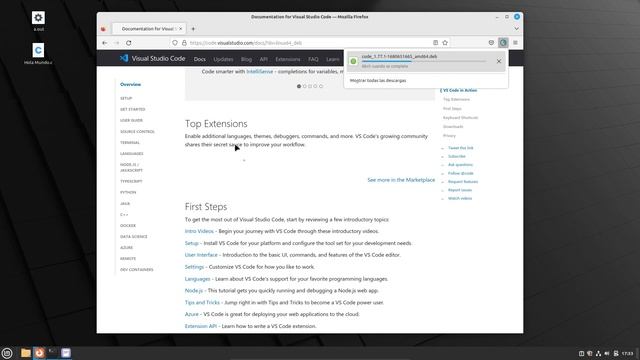The height and width of the screenshot is (360, 640).
Task: Select fifth carousel dot indicator
Action: (321, 86)
